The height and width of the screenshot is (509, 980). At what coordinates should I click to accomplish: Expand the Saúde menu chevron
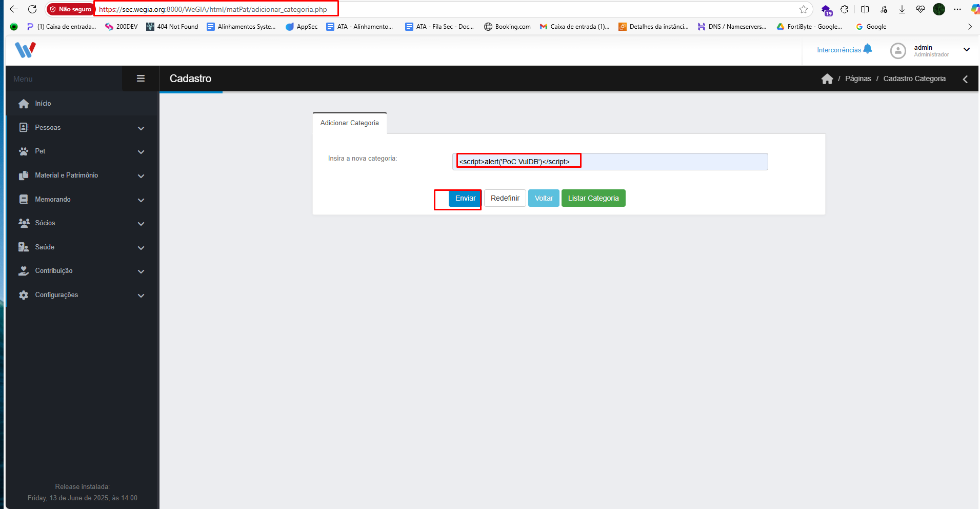pyautogui.click(x=141, y=248)
